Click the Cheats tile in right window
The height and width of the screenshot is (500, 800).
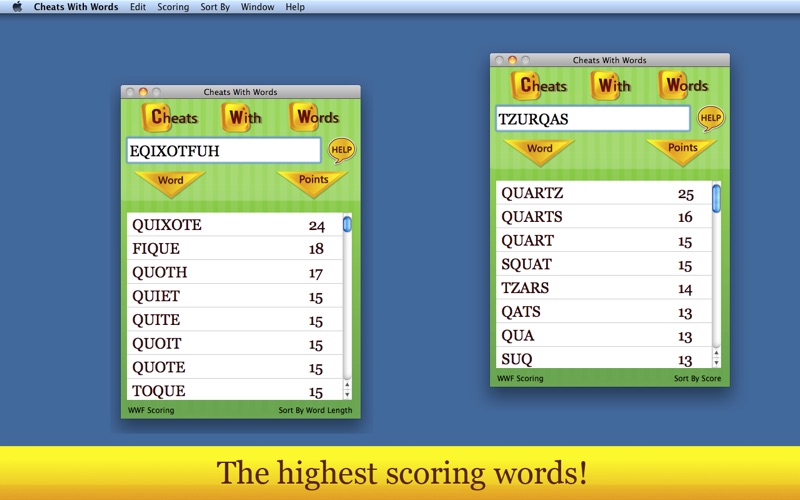539,85
